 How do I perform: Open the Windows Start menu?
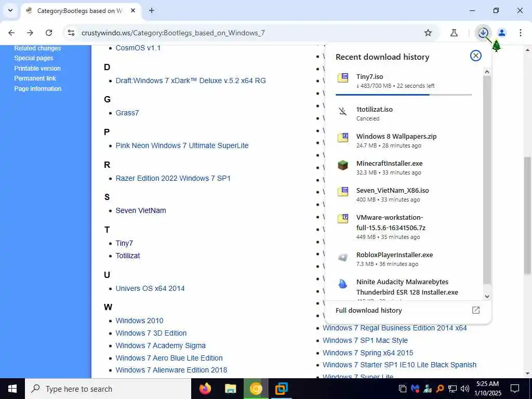point(12,389)
